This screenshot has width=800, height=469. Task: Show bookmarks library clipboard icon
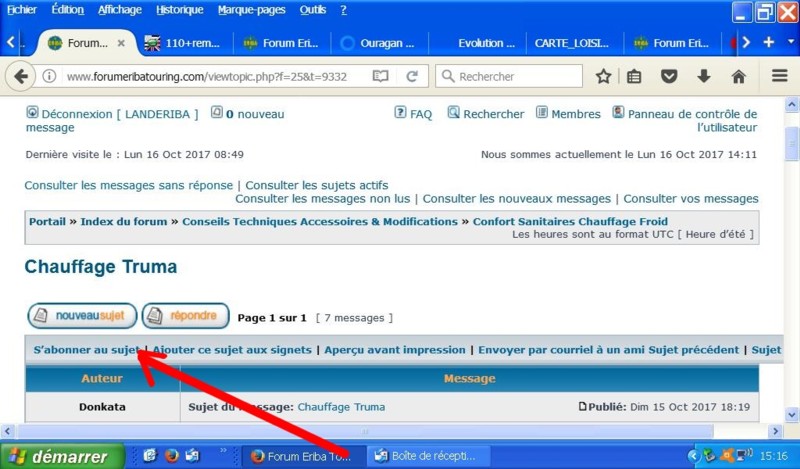[x=634, y=76]
